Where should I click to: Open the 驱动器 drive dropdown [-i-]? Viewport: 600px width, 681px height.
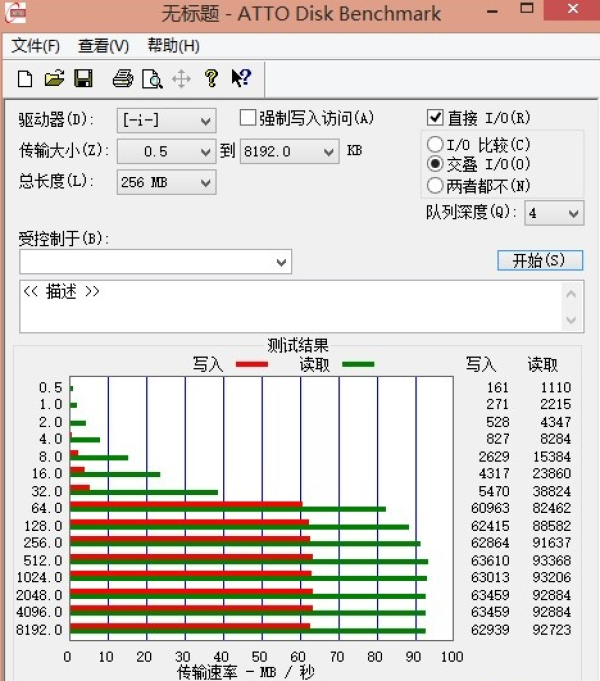pos(166,120)
